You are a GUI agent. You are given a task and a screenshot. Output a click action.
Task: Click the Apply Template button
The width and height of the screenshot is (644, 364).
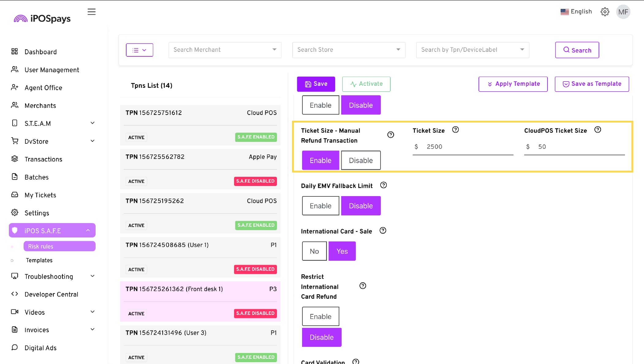point(513,84)
